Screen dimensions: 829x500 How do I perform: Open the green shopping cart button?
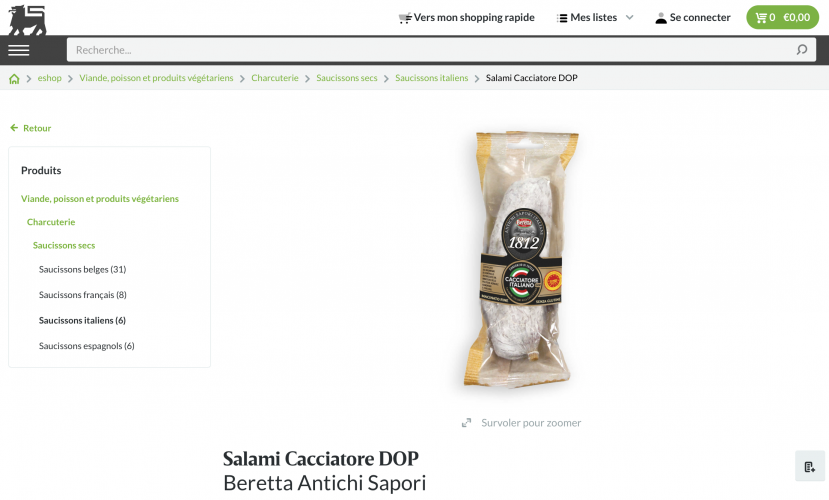pyautogui.click(x=782, y=17)
